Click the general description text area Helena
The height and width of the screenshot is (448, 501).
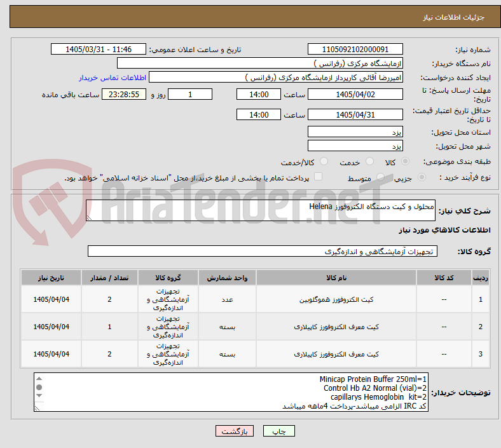click(x=261, y=210)
